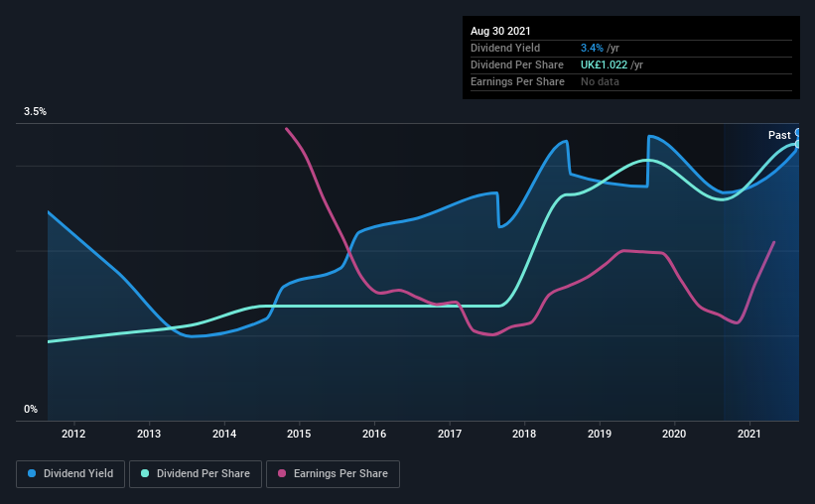Toggle the Dividend Per Share legend button
Screen dimensions: 815x504
[196, 474]
